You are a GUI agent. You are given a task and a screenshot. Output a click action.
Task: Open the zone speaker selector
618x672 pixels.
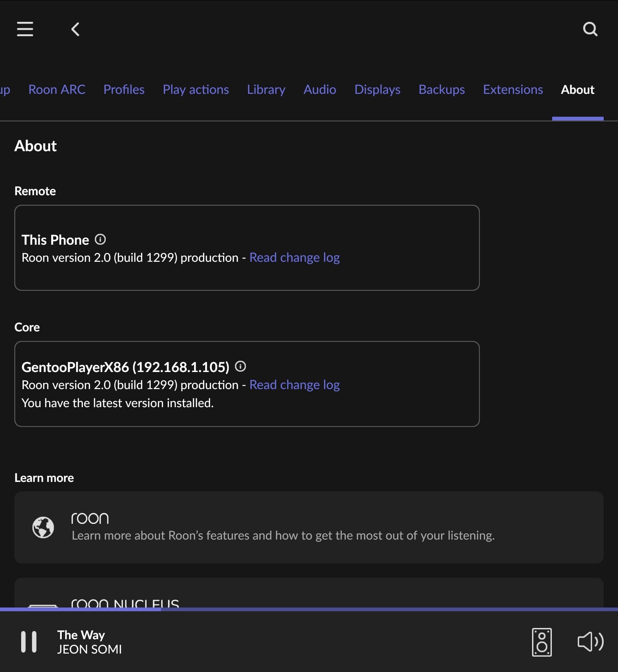coord(542,642)
